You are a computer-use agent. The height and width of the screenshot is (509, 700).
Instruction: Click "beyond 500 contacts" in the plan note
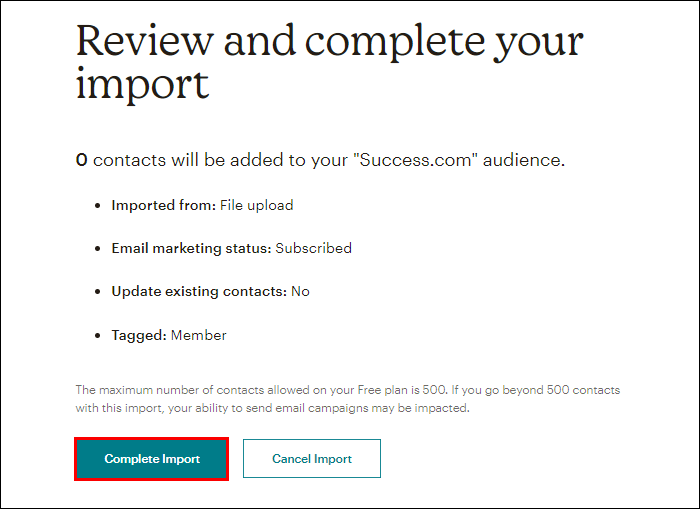click(x=561, y=390)
